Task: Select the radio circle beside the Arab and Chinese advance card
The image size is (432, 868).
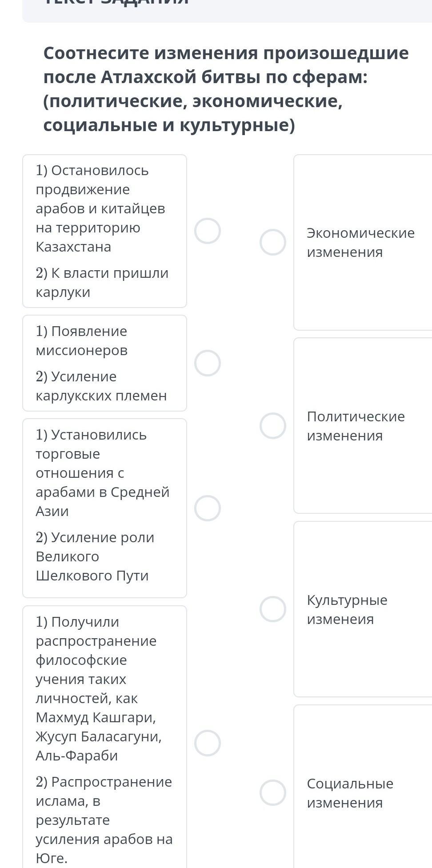Action: (208, 231)
